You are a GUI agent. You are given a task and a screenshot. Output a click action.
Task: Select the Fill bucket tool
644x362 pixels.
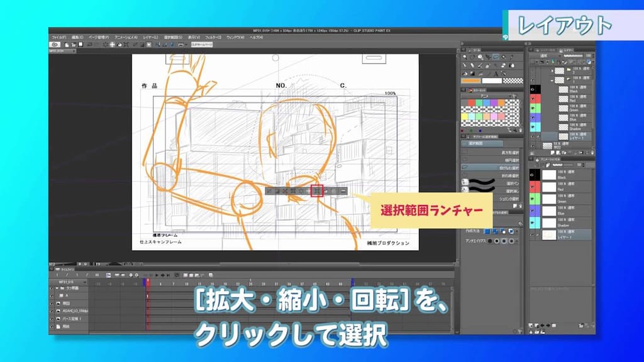tap(465, 74)
